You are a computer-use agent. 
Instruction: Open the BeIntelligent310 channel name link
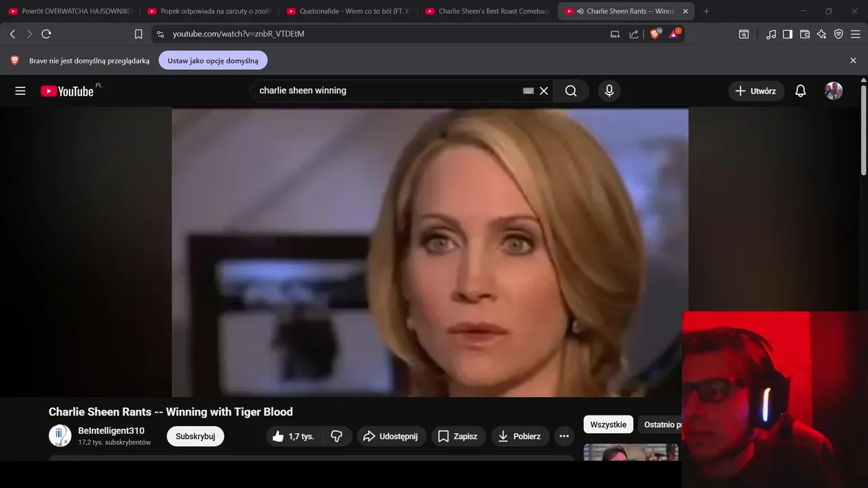click(x=111, y=431)
